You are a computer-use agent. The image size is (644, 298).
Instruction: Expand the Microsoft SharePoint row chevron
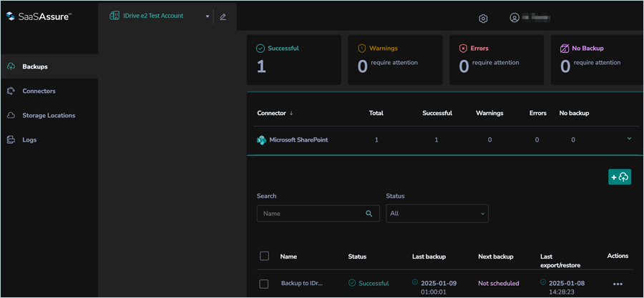click(x=629, y=139)
